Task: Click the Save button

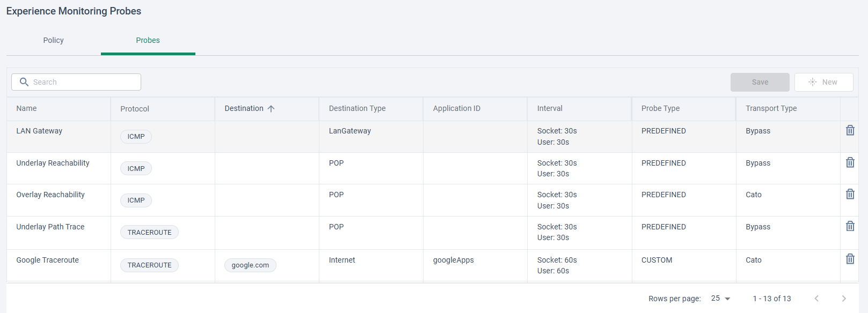Action: tap(760, 82)
